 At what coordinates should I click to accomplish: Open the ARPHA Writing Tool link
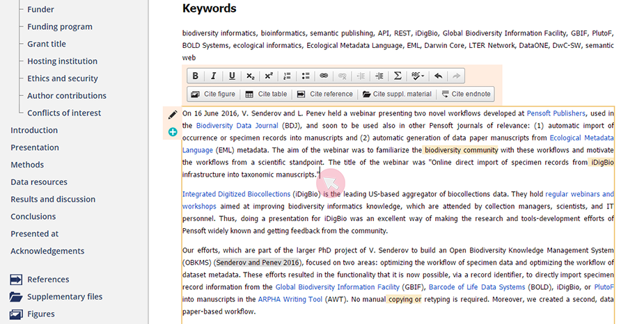pyautogui.click(x=290, y=300)
